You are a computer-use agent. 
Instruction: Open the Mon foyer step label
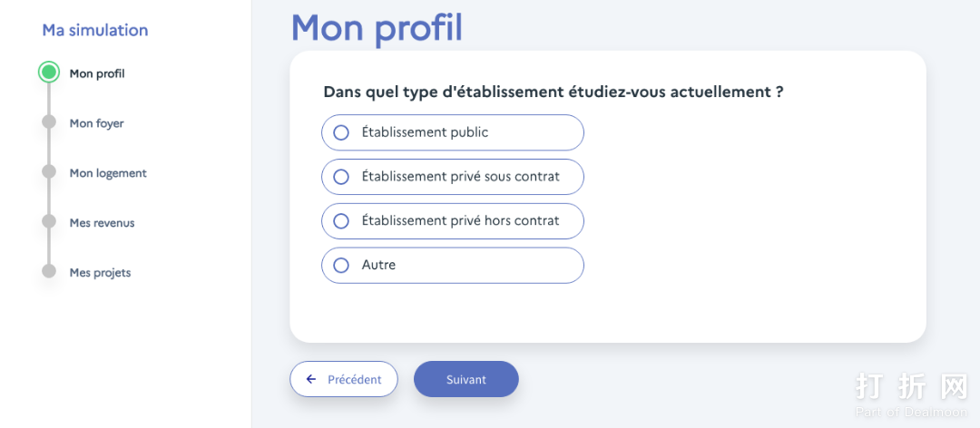[x=96, y=123]
